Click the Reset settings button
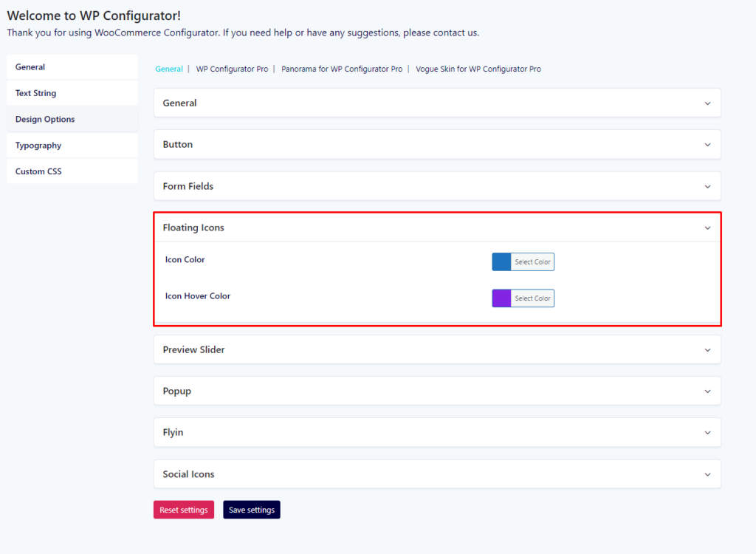The width and height of the screenshot is (756, 554). pyautogui.click(x=184, y=510)
